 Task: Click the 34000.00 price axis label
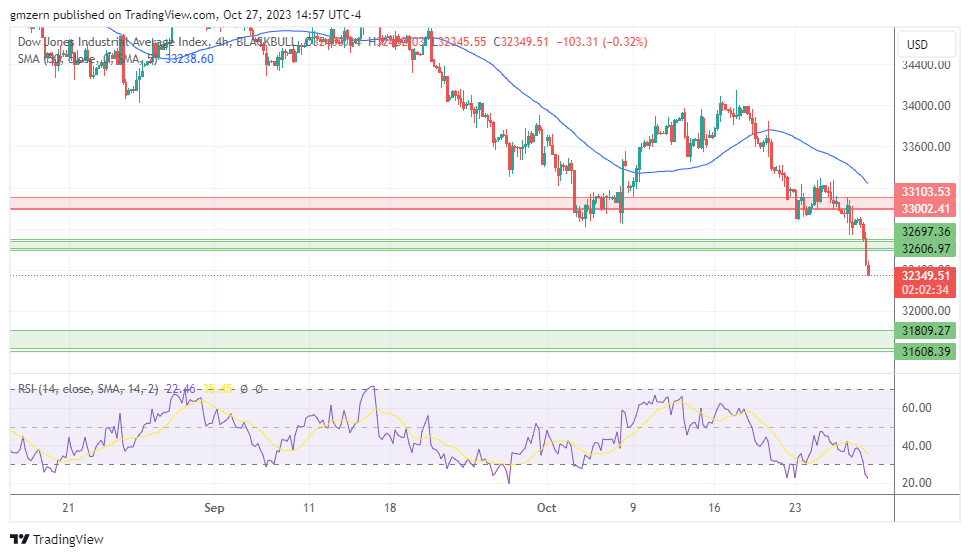926,106
